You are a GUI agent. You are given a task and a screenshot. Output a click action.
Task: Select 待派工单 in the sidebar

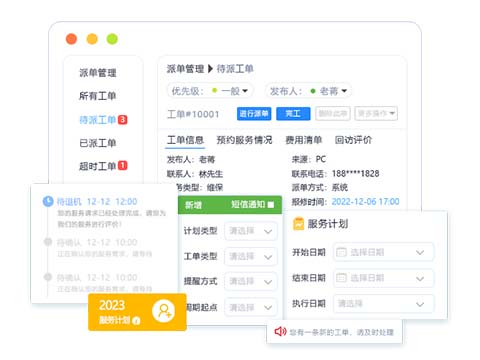coord(98,120)
